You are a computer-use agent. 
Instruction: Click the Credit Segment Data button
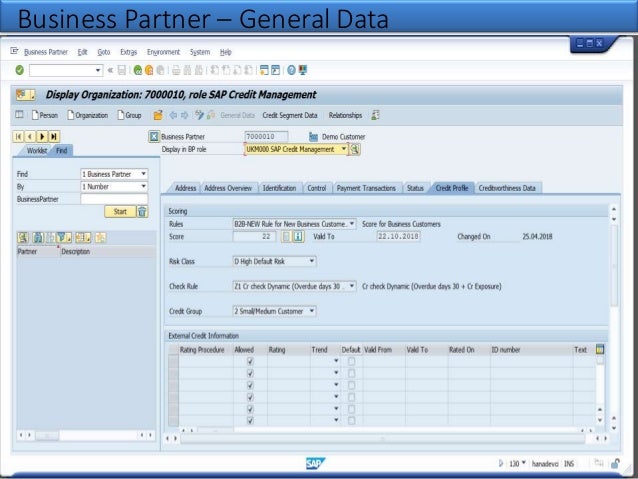[290, 115]
